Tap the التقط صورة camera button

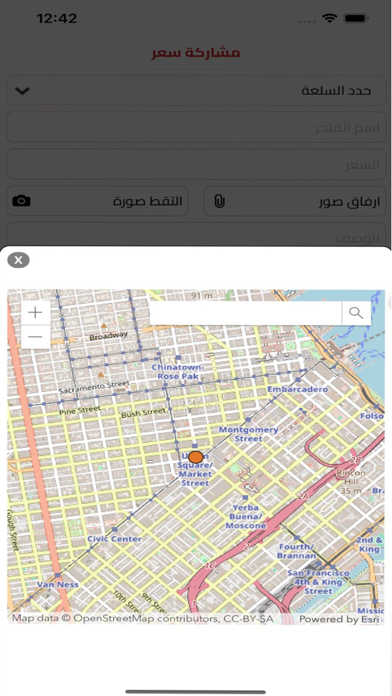(97, 201)
